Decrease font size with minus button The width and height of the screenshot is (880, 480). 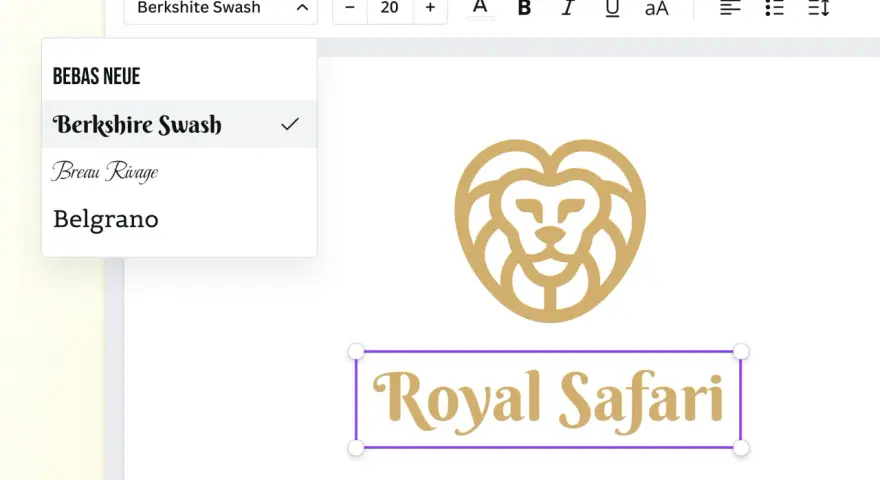coord(350,8)
